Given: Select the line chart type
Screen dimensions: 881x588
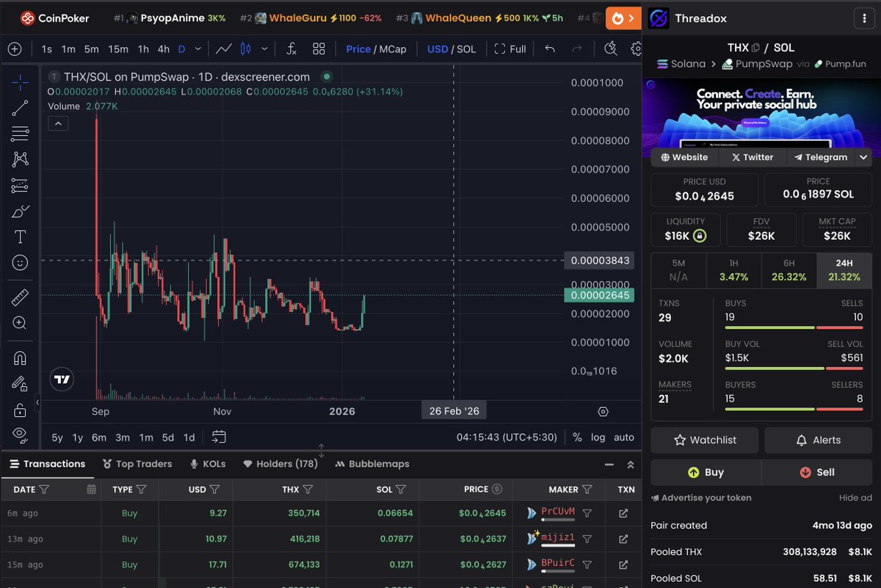Looking at the screenshot, I should 224,49.
